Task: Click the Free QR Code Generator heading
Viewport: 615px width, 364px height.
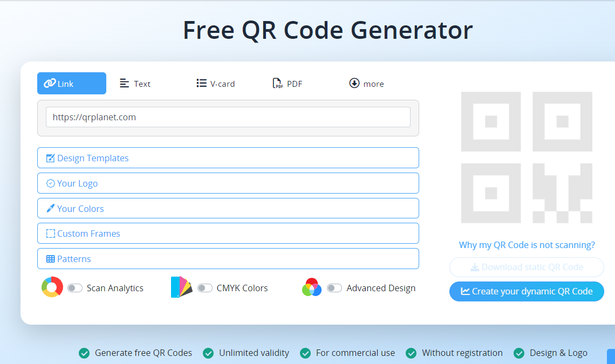Action: (x=328, y=30)
